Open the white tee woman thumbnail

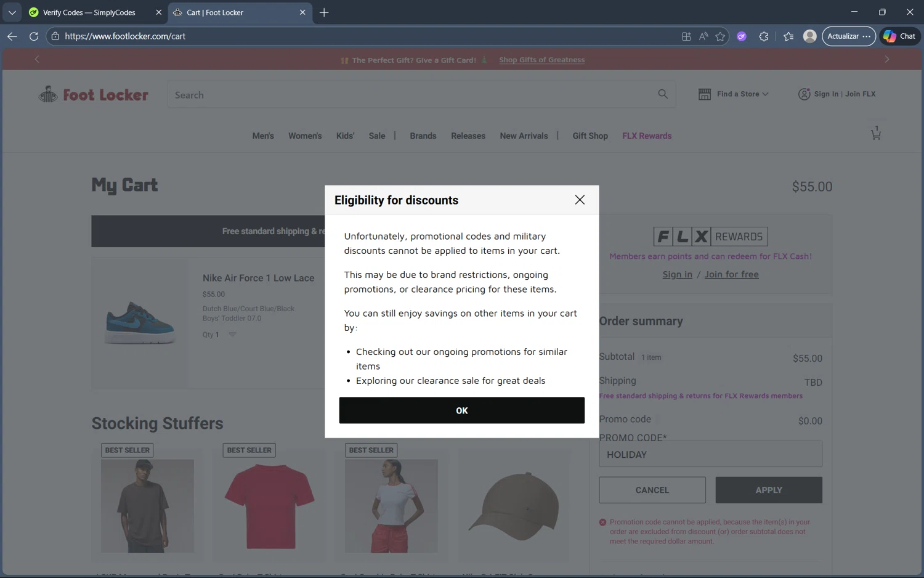click(391, 506)
